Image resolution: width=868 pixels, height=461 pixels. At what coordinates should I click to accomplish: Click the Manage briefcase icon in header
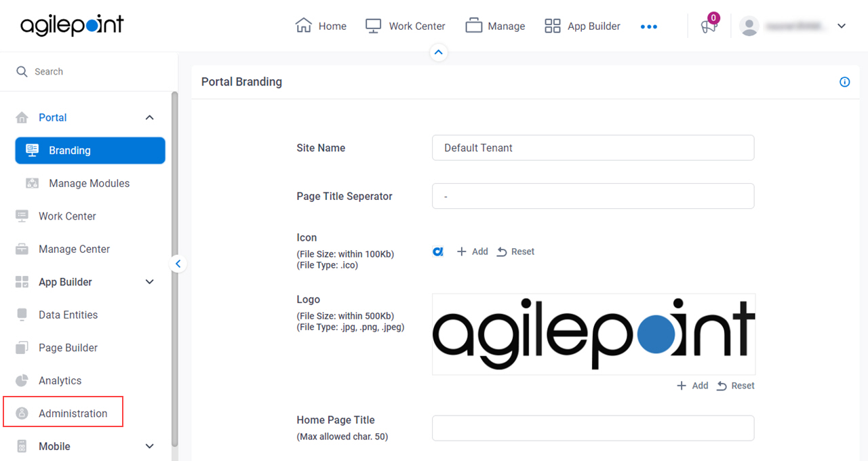[473, 26]
